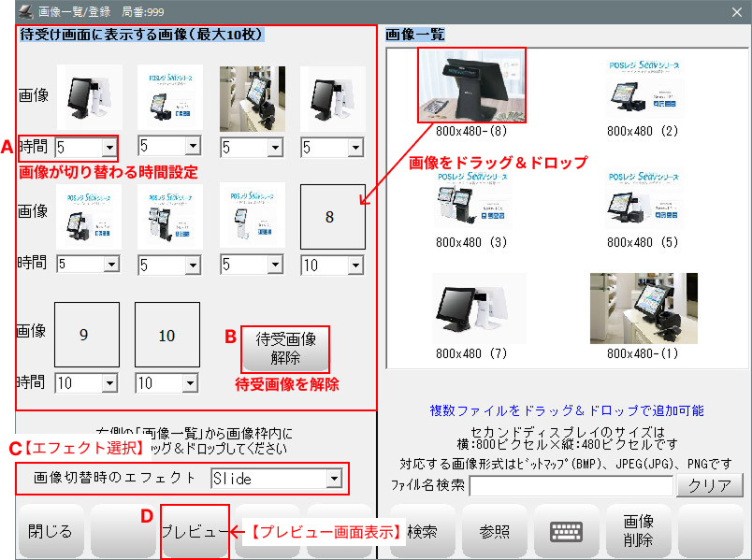752x560 pixels.
Task: Select the 800x480 (5) thumbnail
Action: (x=643, y=200)
